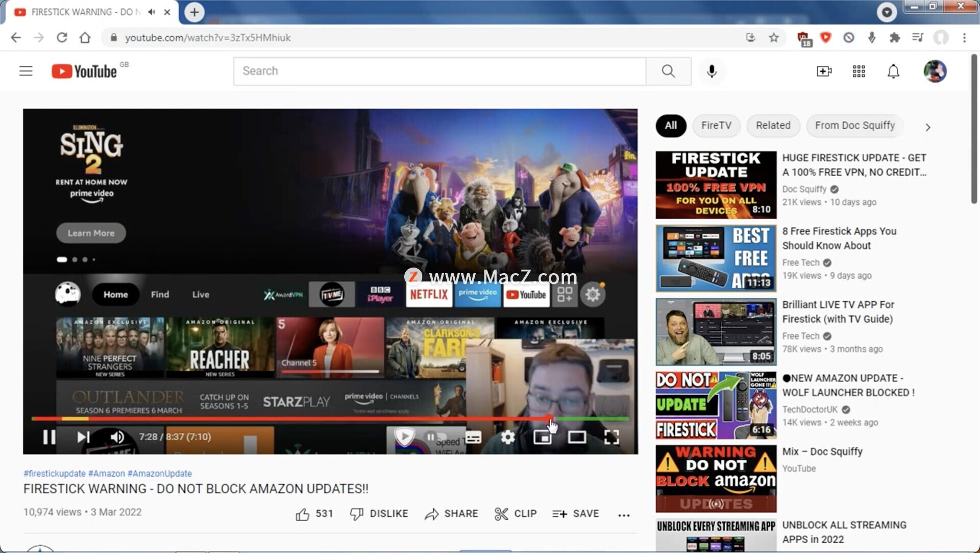Focus the YouTube search box
This screenshot has height=553, width=980.
439,71
